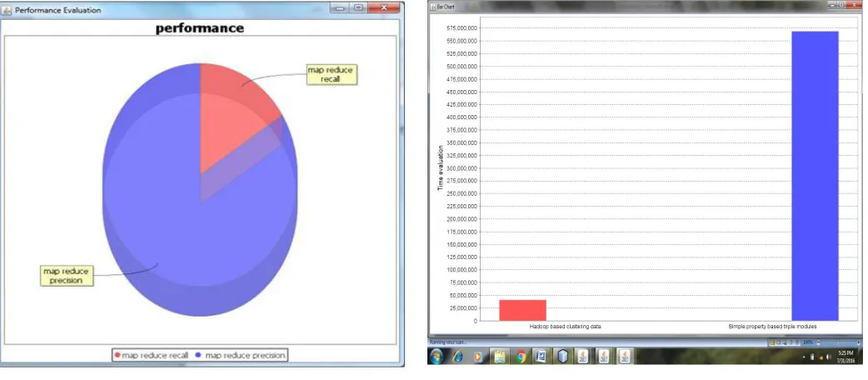The image size is (868, 380).
Task: Open Windows Media Player taskbar icon
Action: pos(479,356)
